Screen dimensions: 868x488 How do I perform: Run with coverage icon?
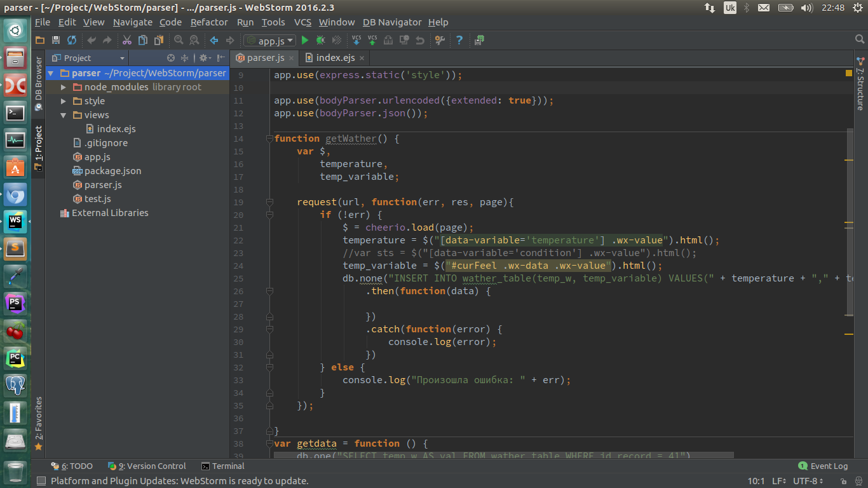[337, 40]
